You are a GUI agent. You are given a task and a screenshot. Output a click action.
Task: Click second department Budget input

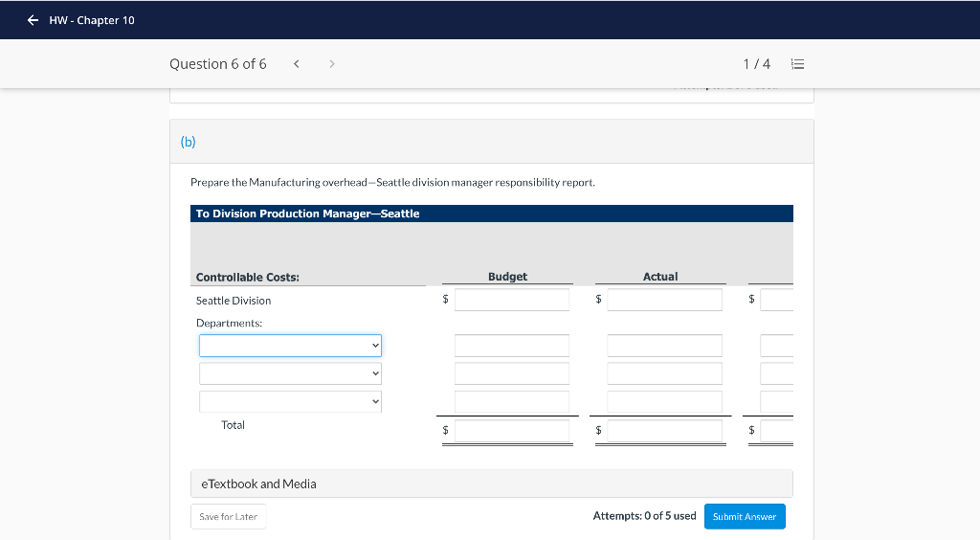pyautogui.click(x=512, y=373)
